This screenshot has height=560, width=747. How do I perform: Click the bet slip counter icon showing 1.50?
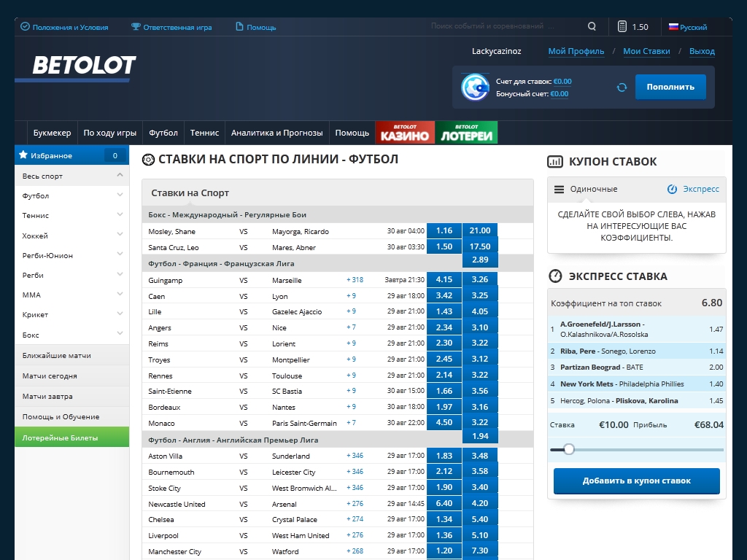[x=622, y=26]
